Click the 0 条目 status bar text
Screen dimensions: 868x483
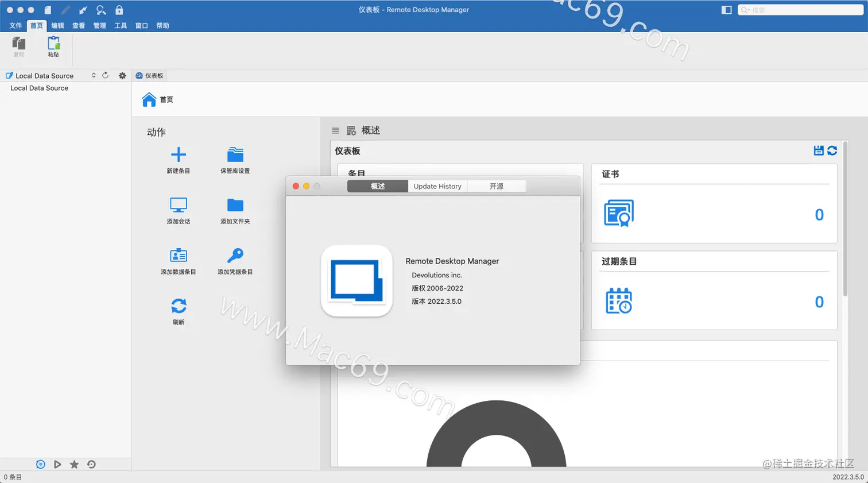tap(13, 477)
